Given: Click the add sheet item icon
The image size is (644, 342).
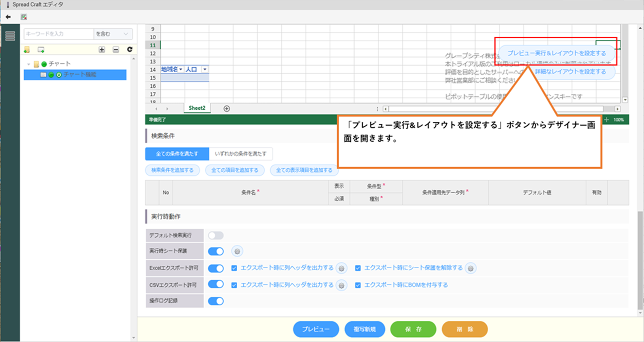Looking at the screenshot, I should [x=41, y=50].
